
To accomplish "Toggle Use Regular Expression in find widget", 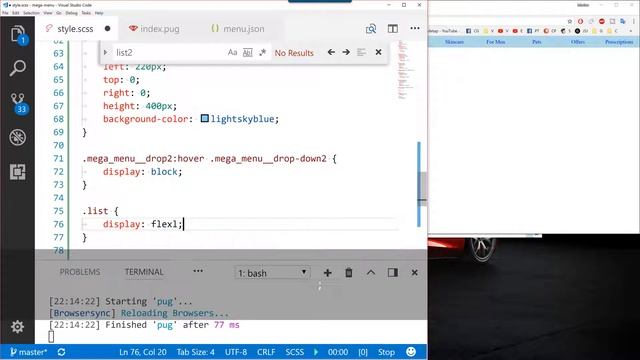I will 262,52.
